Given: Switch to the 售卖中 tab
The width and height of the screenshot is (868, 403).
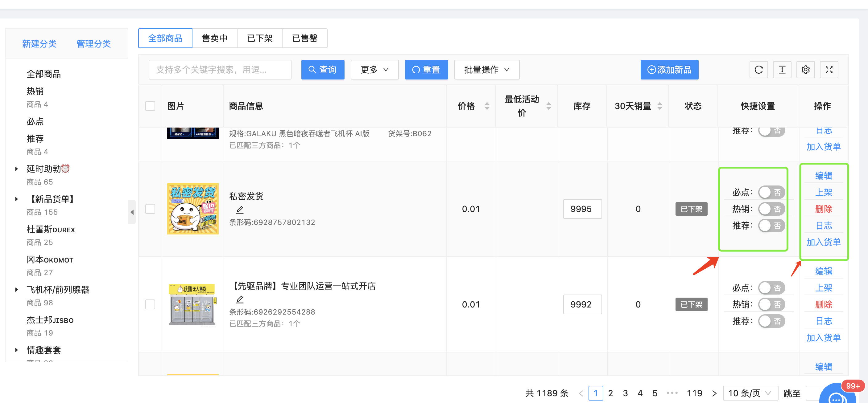Looking at the screenshot, I should (214, 39).
